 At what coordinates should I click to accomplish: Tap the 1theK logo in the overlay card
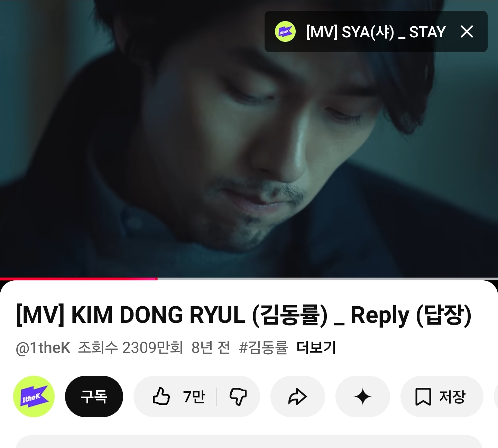pyautogui.click(x=285, y=31)
